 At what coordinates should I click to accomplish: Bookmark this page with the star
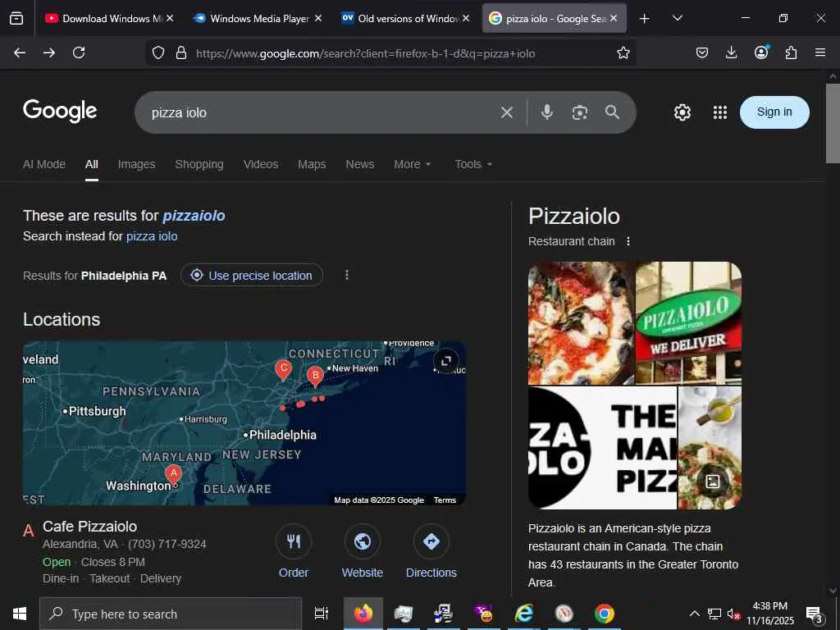point(623,52)
